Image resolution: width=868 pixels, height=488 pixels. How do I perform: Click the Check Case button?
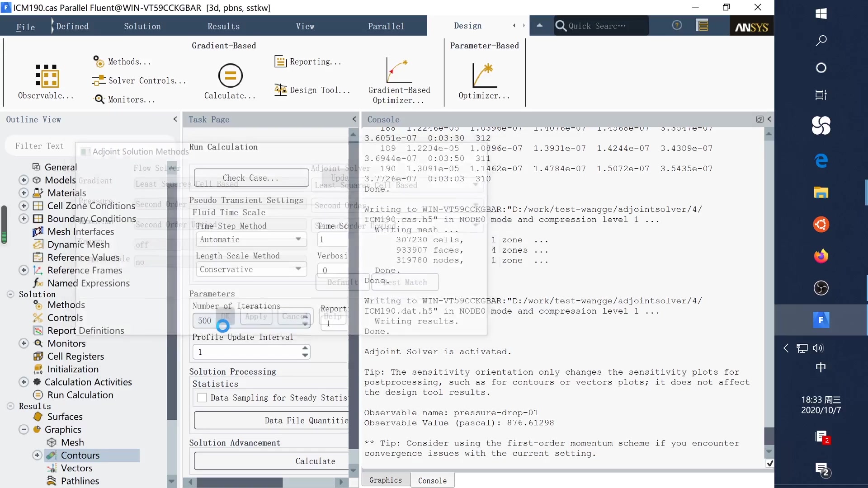click(x=251, y=178)
